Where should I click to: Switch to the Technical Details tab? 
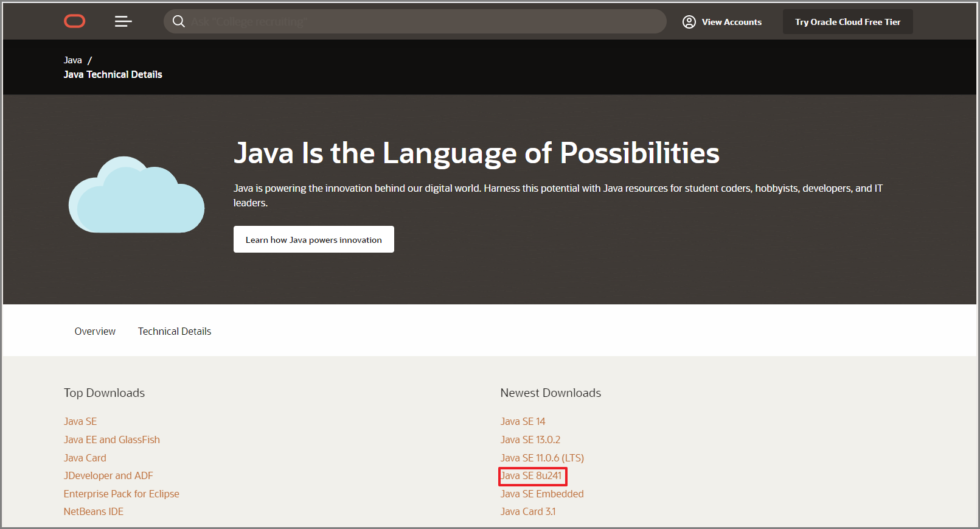175,331
